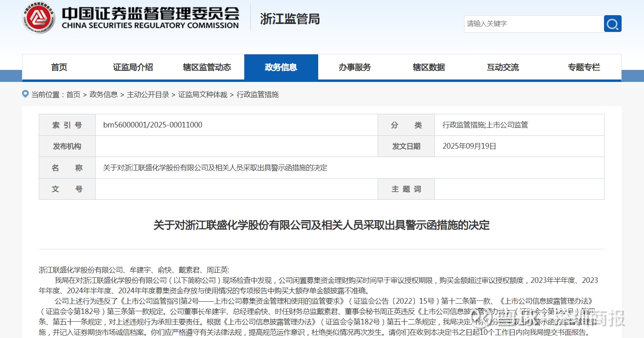The image size is (644, 338).
Task: Open the 主动公开目录 breadcrumb link
Action: 148,95
